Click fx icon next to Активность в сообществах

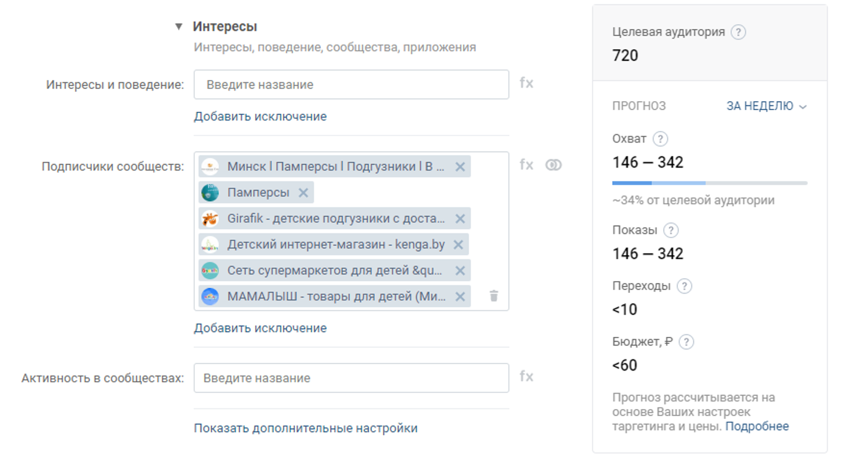click(526, 377)
